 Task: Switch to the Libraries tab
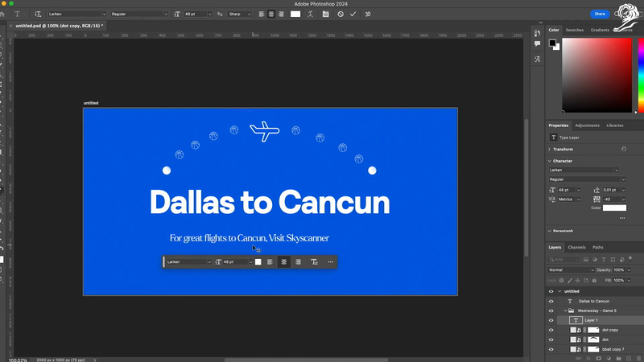[615, 125]
